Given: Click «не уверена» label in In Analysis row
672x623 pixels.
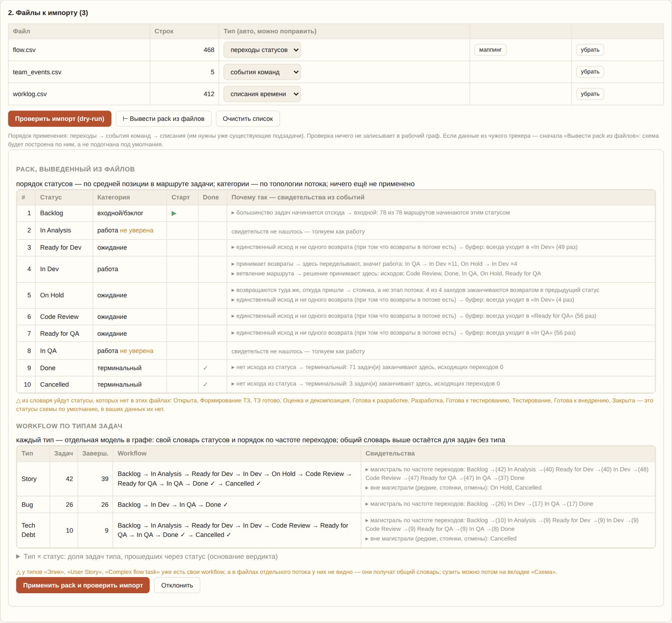Looking at the screenshot, I should (x=136, y=230).
